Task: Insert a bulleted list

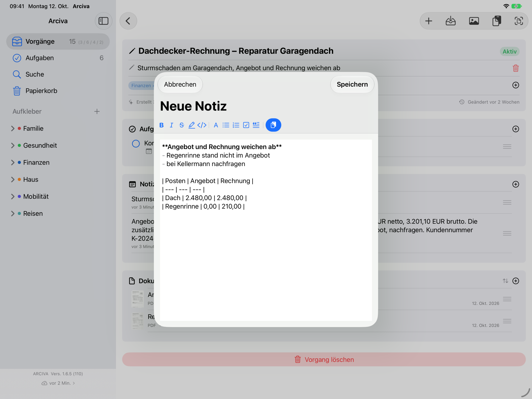Action: point(226,125)
